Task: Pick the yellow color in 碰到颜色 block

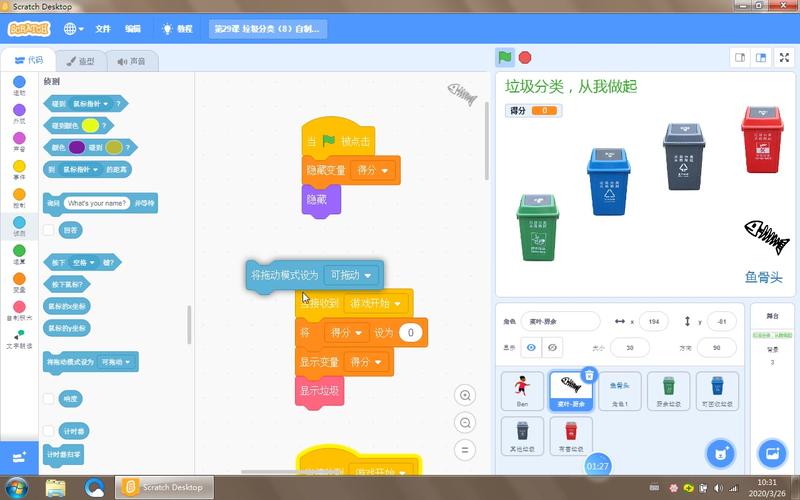Action: coord(90,126)
